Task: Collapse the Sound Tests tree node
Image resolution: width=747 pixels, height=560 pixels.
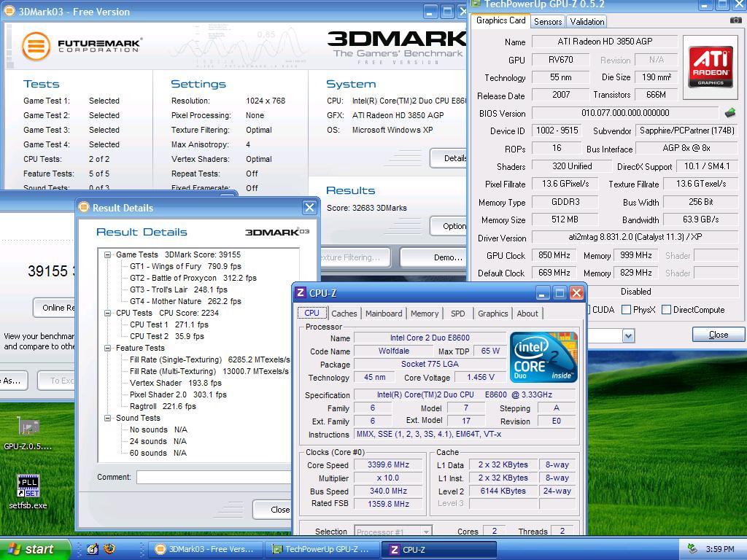Action: [108, 418]
